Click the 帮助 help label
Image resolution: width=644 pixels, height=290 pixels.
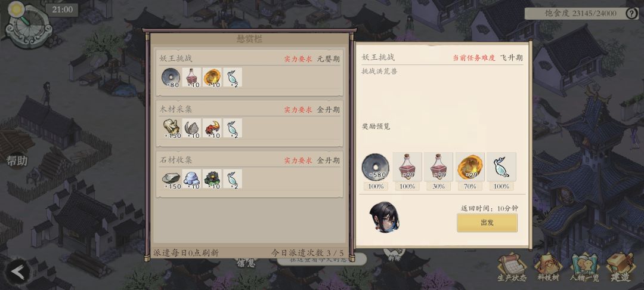pyautogui.click(x=17, y=161)
